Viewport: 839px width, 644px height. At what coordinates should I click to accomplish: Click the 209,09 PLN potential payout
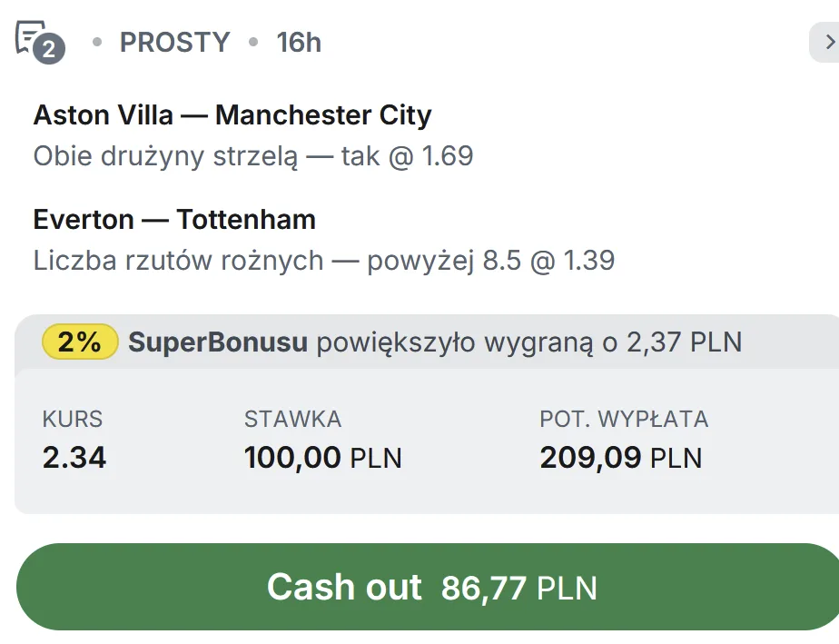(x=620, y=457)
